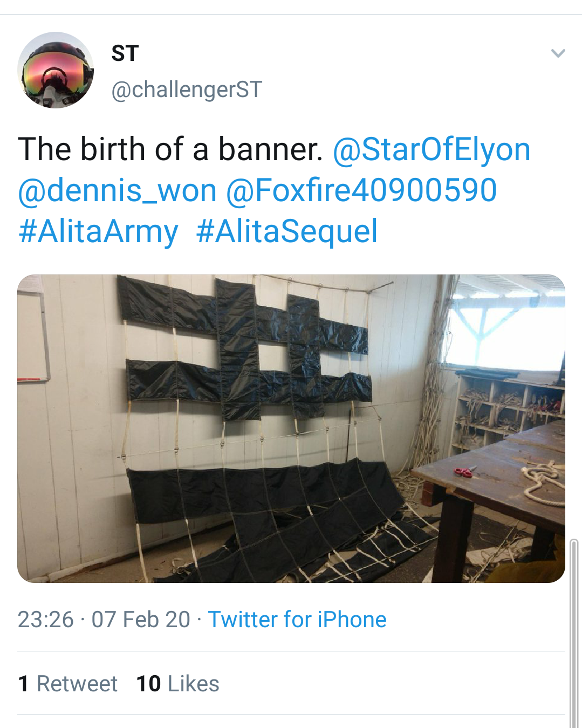This screenshot has height=728, width=582.
Task: Click the 23:26 tweet time
Action: pos(45,620)
